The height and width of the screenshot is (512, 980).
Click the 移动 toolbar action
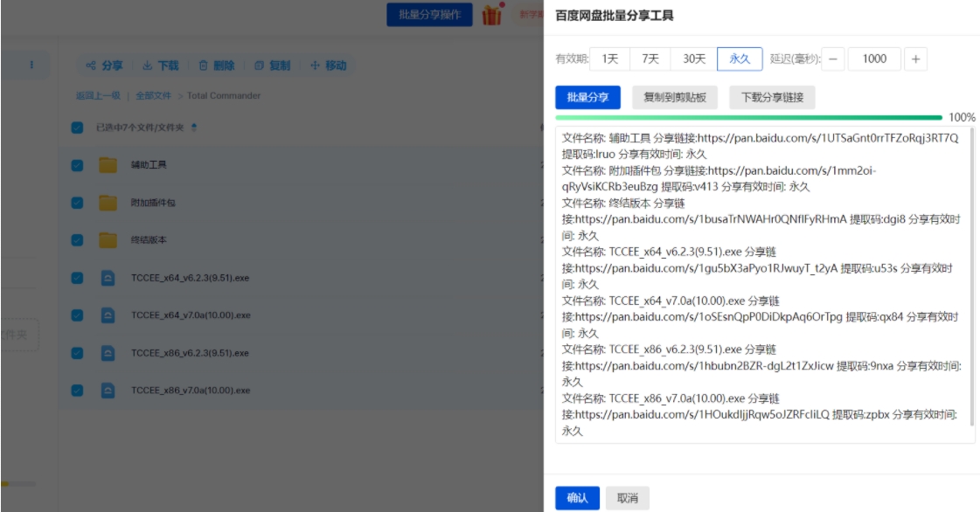click(328, 66)
